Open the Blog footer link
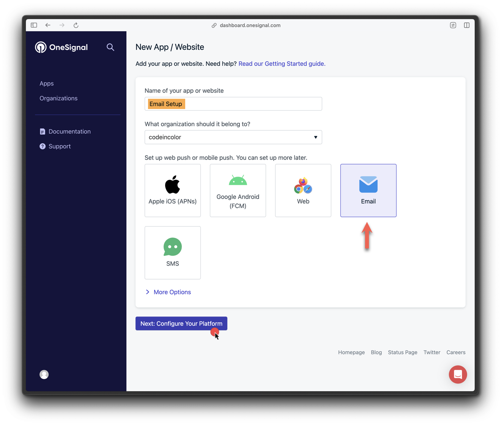The width and height of the screenshot is (504, 427). [376, 353]
